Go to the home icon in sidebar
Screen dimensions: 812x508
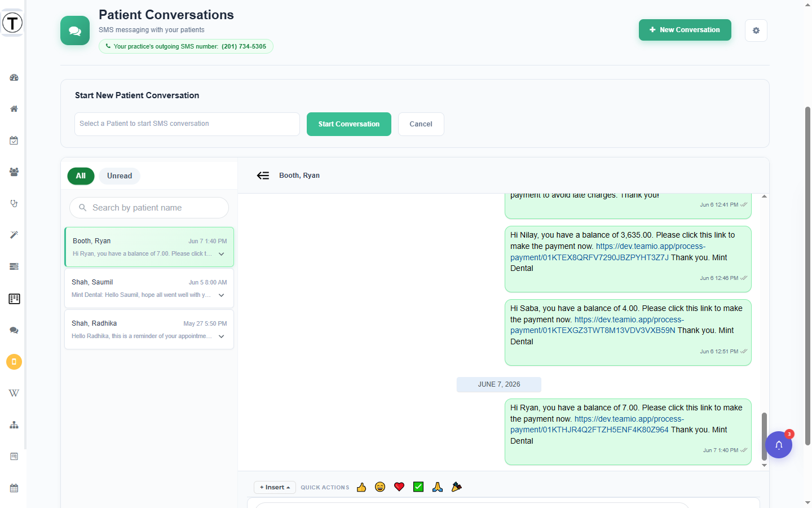pyautogui.click(x=14, y=109)
